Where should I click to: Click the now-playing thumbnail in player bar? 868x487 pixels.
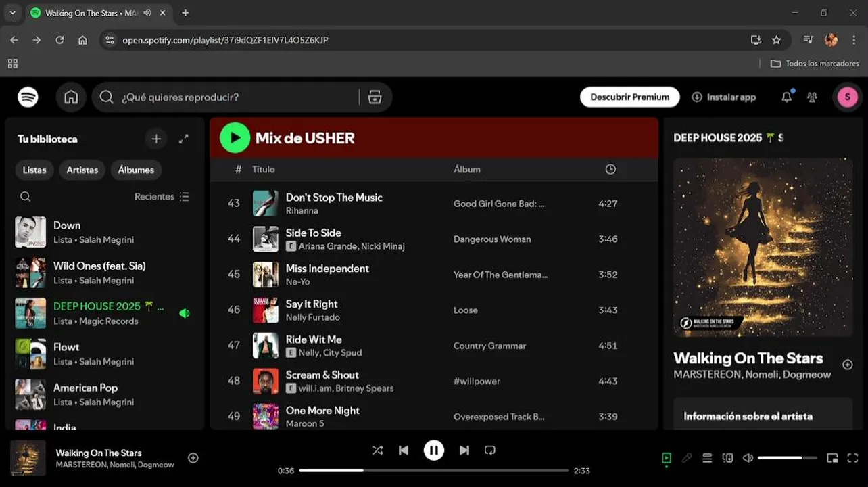pos(28,458)
